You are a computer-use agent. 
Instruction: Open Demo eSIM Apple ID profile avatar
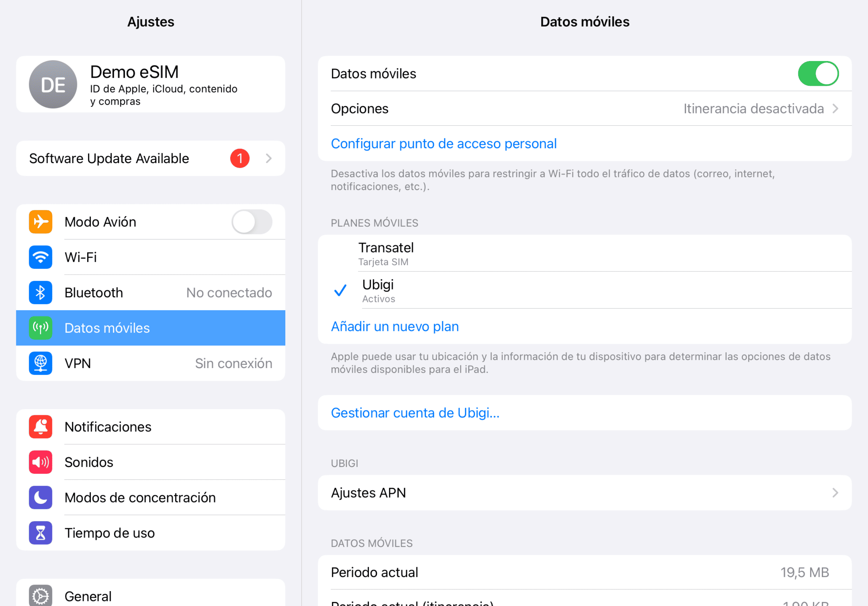[x=53, y=84]
